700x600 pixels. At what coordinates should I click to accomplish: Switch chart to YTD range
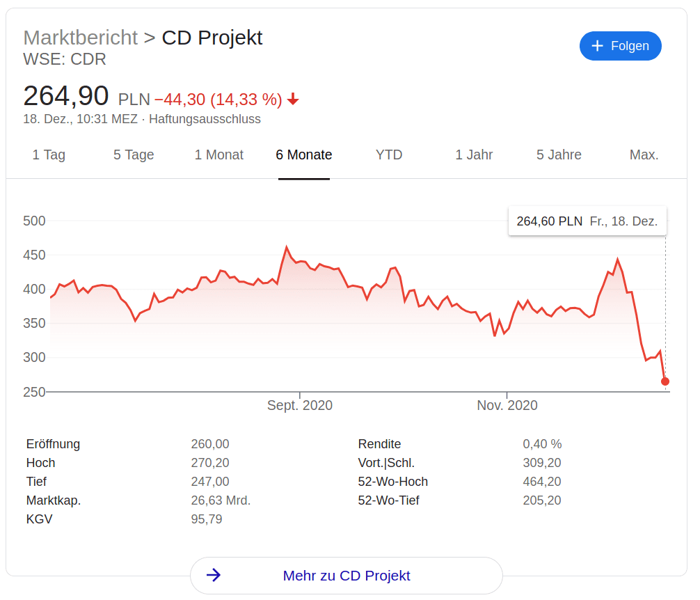pos(389,155)
